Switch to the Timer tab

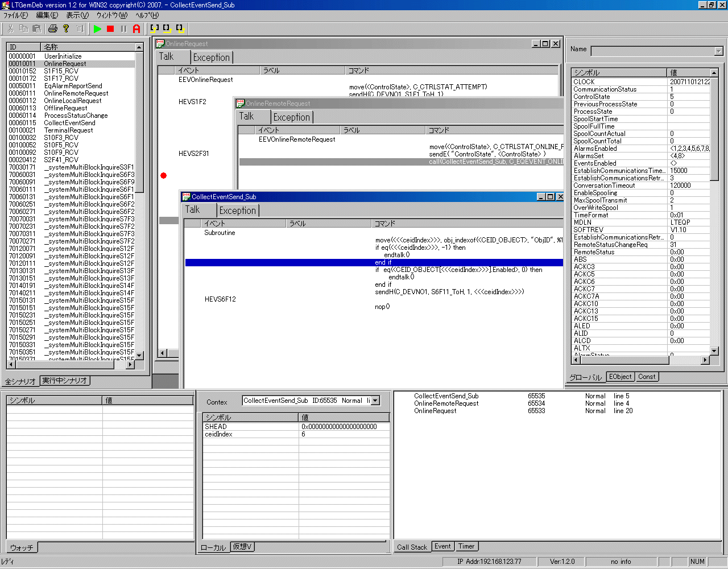coord(466,546)
